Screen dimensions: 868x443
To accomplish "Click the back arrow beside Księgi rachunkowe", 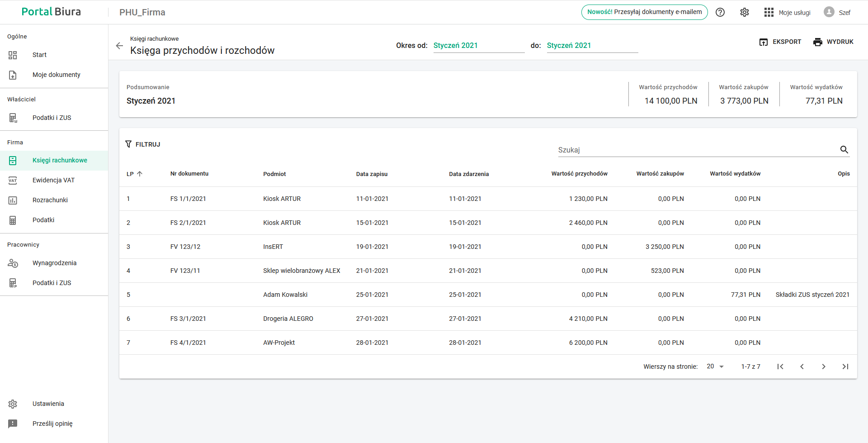I will [119, 46].
